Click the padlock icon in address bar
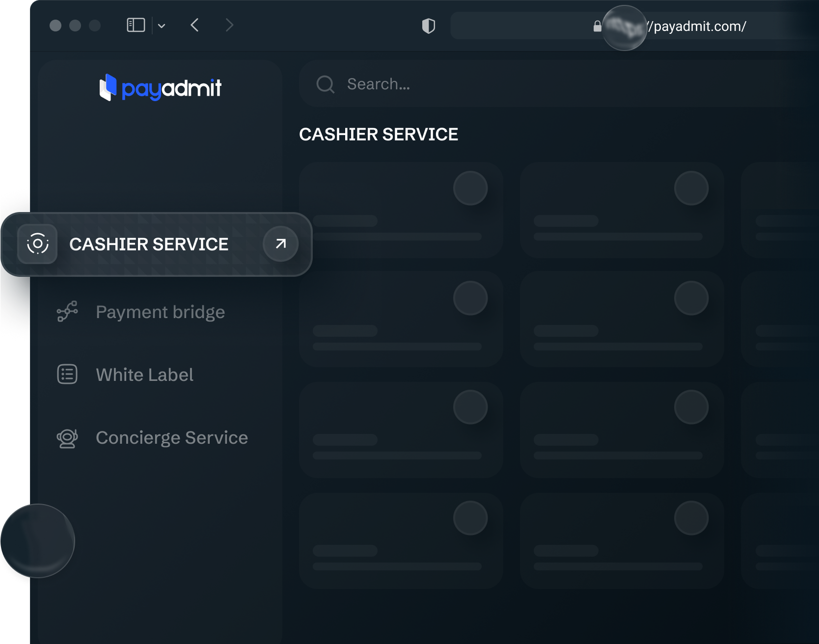The height and width of the screenshot is (644, 819). [597, 27]
